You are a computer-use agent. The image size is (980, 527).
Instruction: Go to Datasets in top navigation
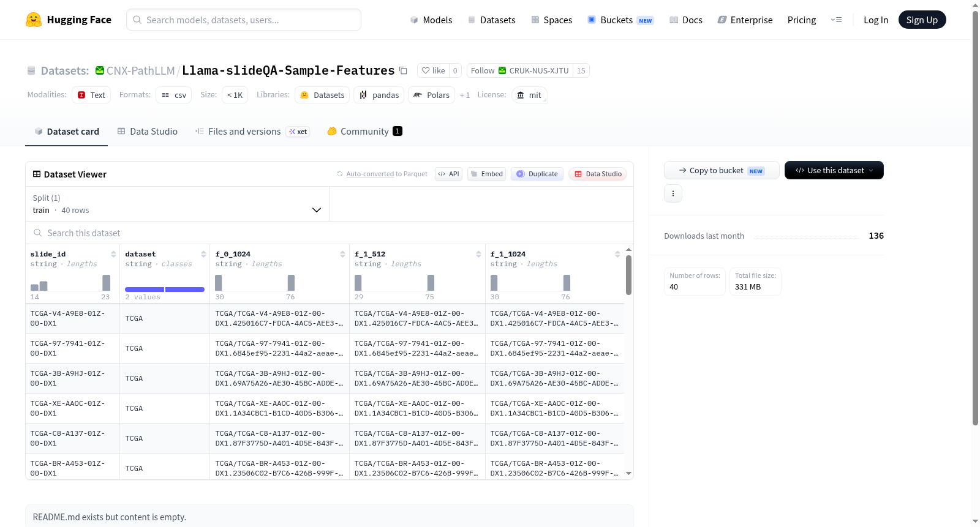(491, 20)
